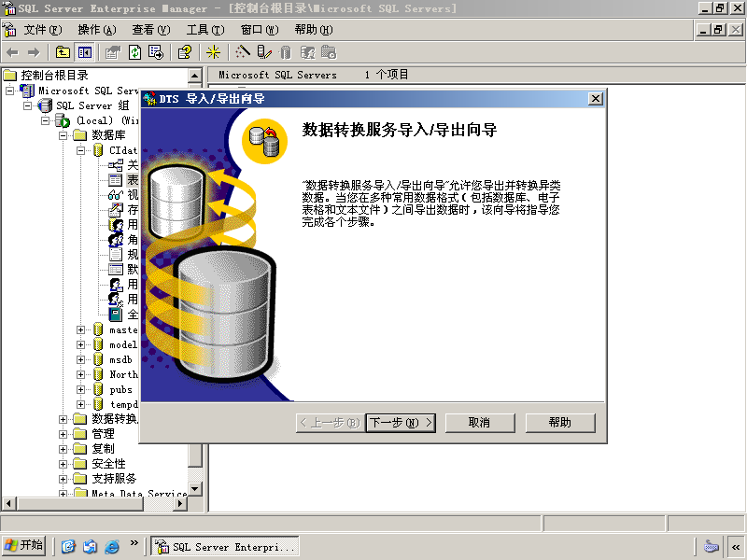Close the DTS import/export wizard dialog
This screenshot has width=747, height=560.
click(596, 99)
